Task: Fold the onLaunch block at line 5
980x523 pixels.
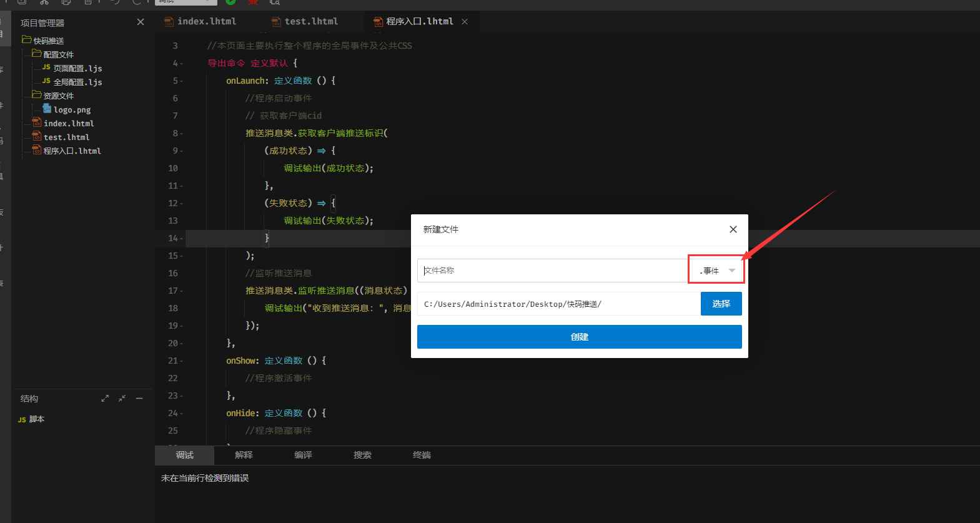Action: pos(181,81)
